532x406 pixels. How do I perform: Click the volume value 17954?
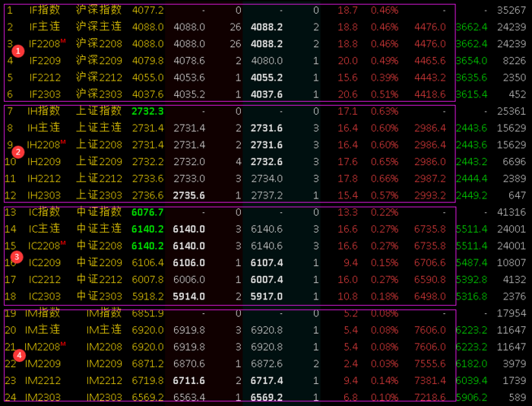tap(511, 313)
